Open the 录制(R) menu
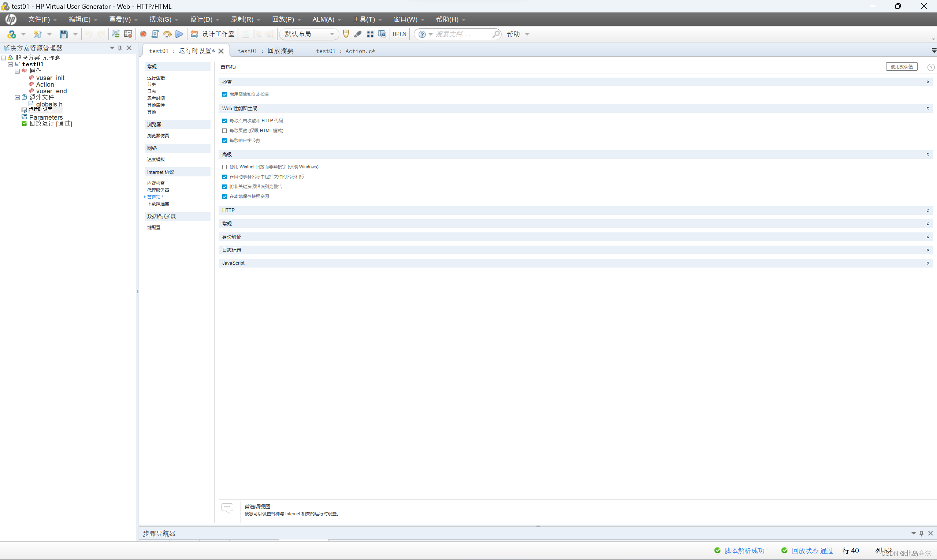Viewport: 937px width, 560px height. pyautogui.click(x=242, y=19)
